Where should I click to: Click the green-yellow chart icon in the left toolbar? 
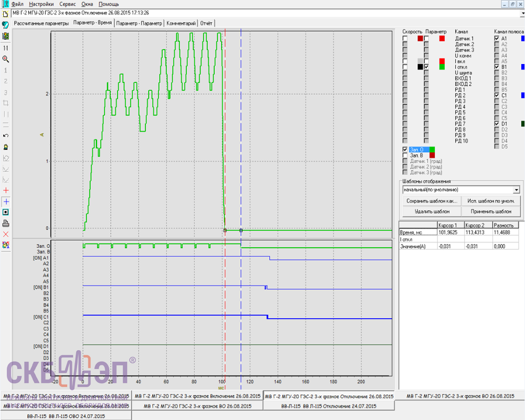5,36
